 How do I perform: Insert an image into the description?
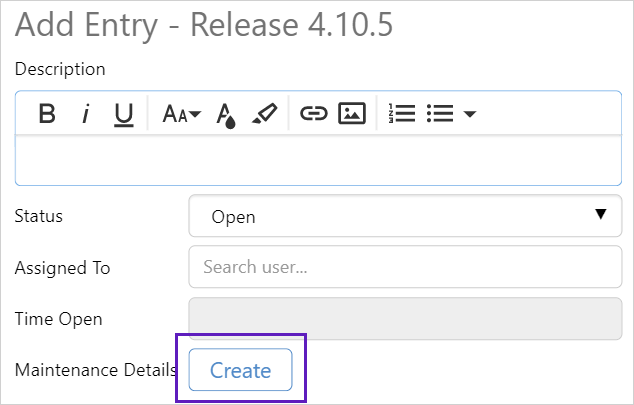pyautogui.click(x=351, y=114)
